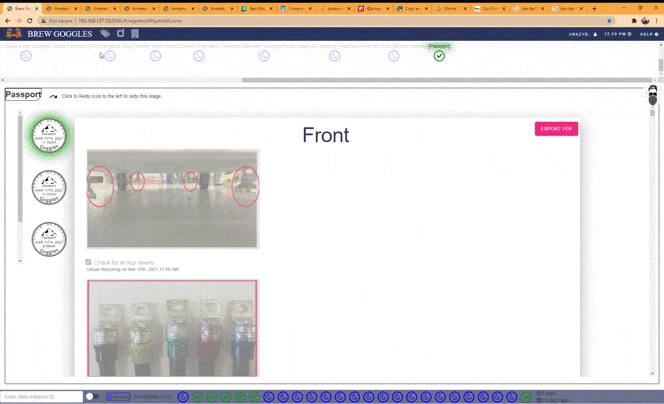The height and width of the screenshot is (404, 664).
Task: Select the bottom passport stamp in the stamp list
Action: (x=49, y=239)
